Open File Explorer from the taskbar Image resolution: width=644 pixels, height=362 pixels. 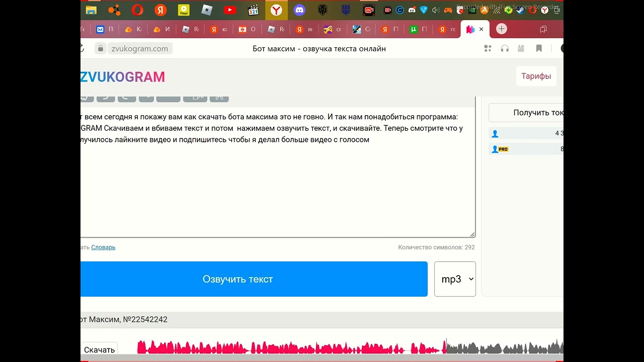click(91, 10)
